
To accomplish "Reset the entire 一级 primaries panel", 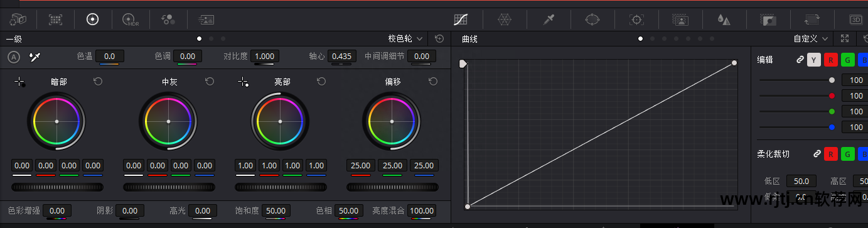I will click(x=439, y=38).
